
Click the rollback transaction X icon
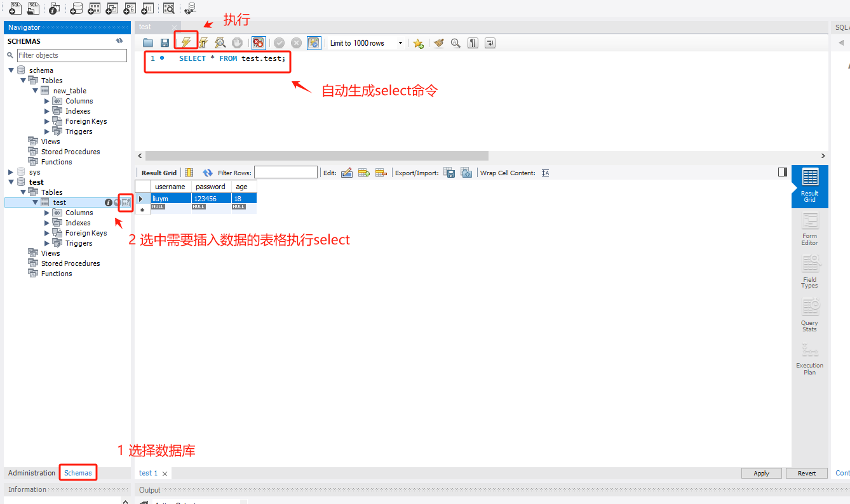pyautogui.click(x=296, y=43)
